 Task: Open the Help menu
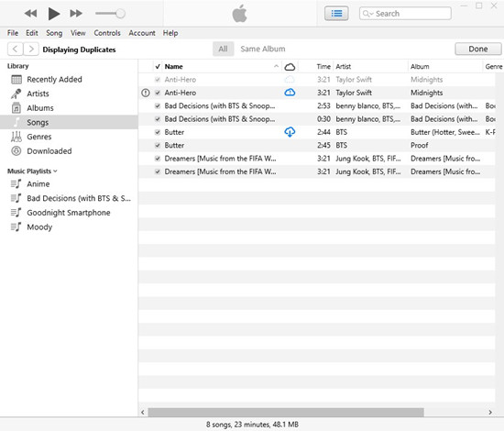point(170,33)
